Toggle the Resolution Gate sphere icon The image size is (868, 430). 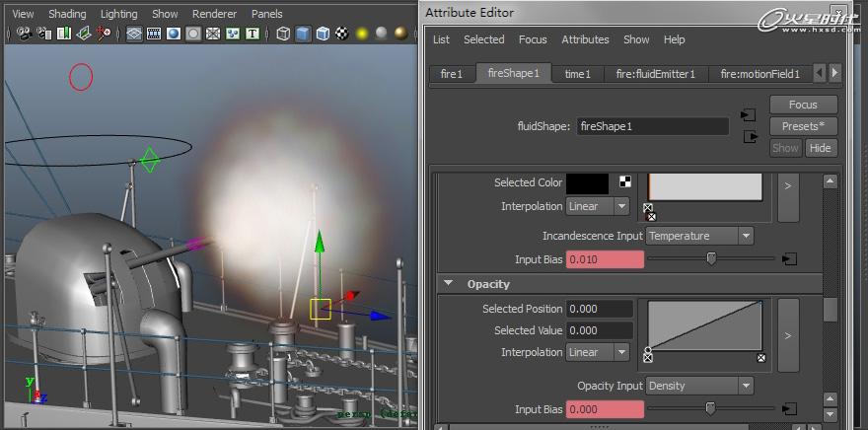[x=174, y=35]
